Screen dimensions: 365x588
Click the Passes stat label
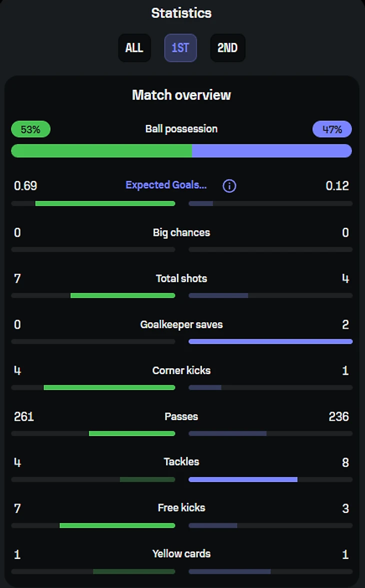pyautogui.click(x=181, y=416)
